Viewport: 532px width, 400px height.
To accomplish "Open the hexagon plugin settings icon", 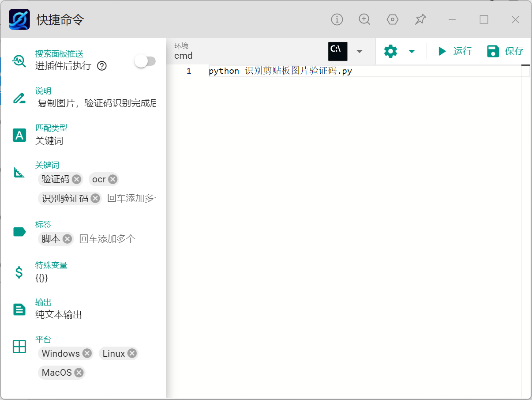I will [392, 19].
